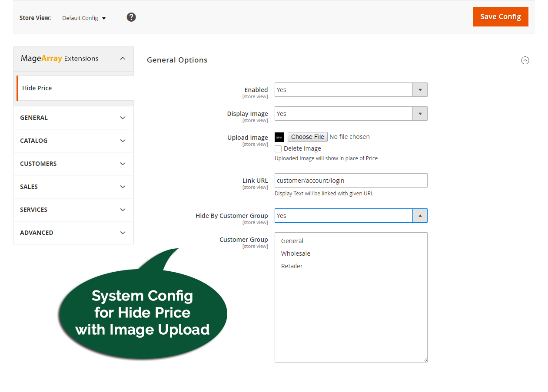548x392 pixels.
Task: Click Choose File to upload an image
Action: 307,136
